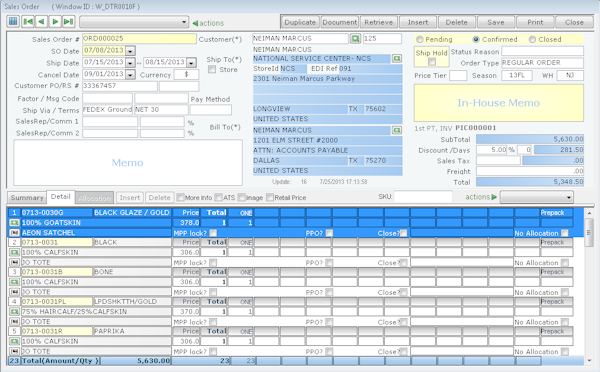Click image icon on line 5 JO TOTE
This screenshot has width=600, height=372.
(x=15, y=351)
